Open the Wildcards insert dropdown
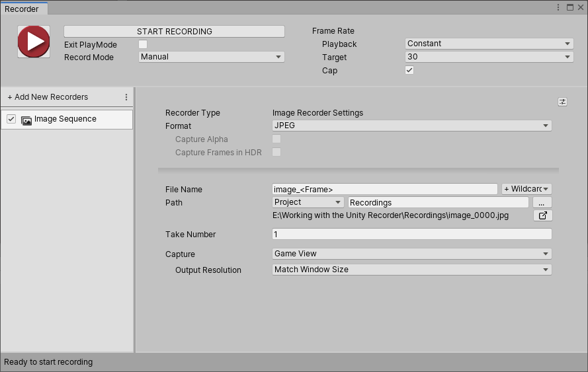This screenshot has width=588, height=372. pyautogui.click(x=526, y=189)
